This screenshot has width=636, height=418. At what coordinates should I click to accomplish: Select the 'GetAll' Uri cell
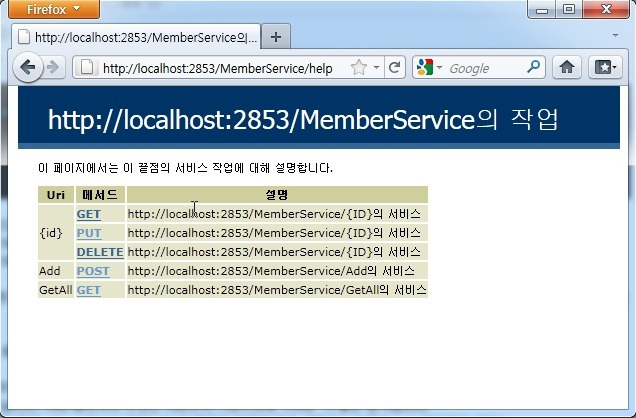pyautogui.click(x=56, y=290)
